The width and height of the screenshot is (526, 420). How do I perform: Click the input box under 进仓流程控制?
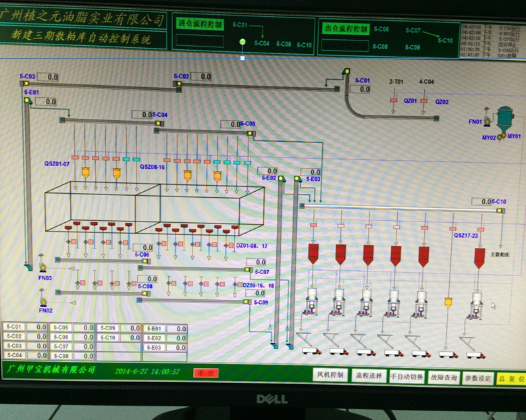tap(199, 41)
